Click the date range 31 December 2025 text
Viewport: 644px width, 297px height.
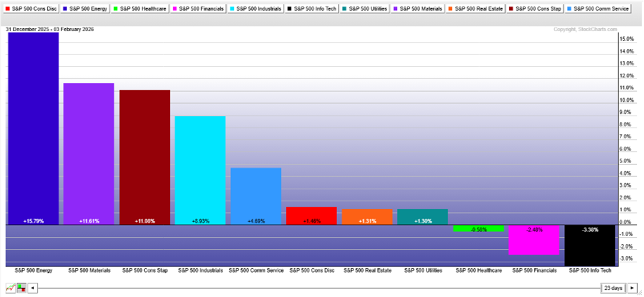pos(29,29)
